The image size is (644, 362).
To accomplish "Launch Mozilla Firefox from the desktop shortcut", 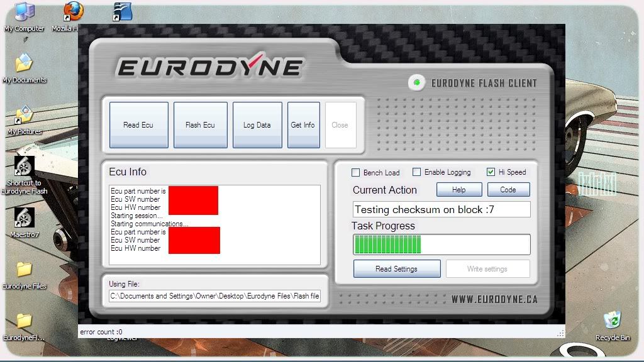I will 74,11.
